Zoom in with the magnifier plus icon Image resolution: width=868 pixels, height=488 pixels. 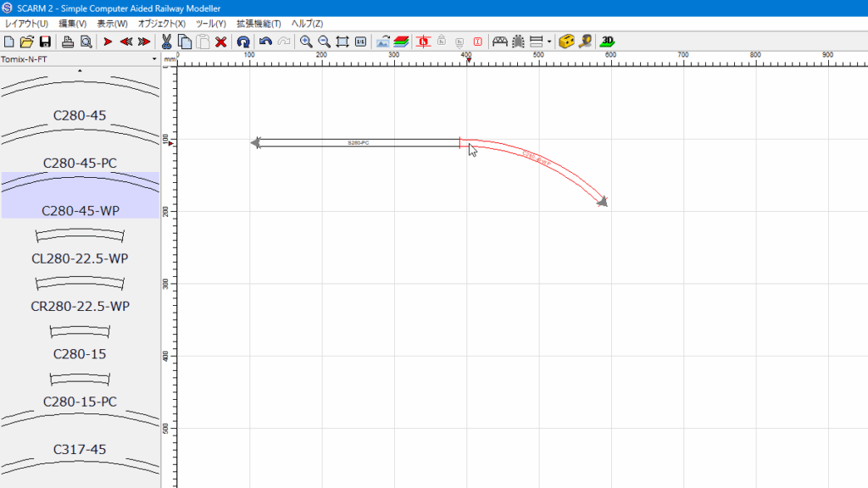(306, 42)
